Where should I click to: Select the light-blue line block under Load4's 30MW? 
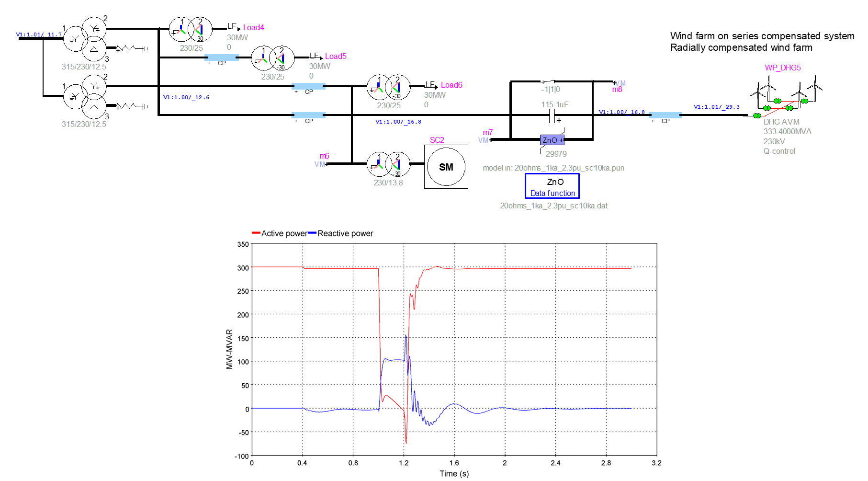(x=221, y=57)
